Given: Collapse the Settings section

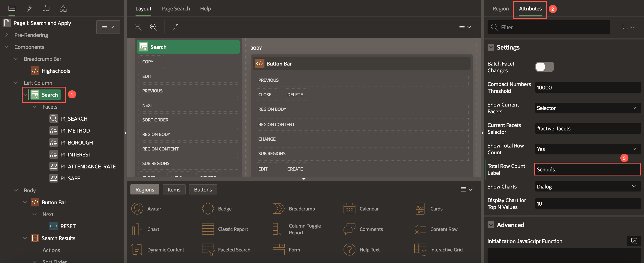Looking at the screenshot, I should point(491,47).
